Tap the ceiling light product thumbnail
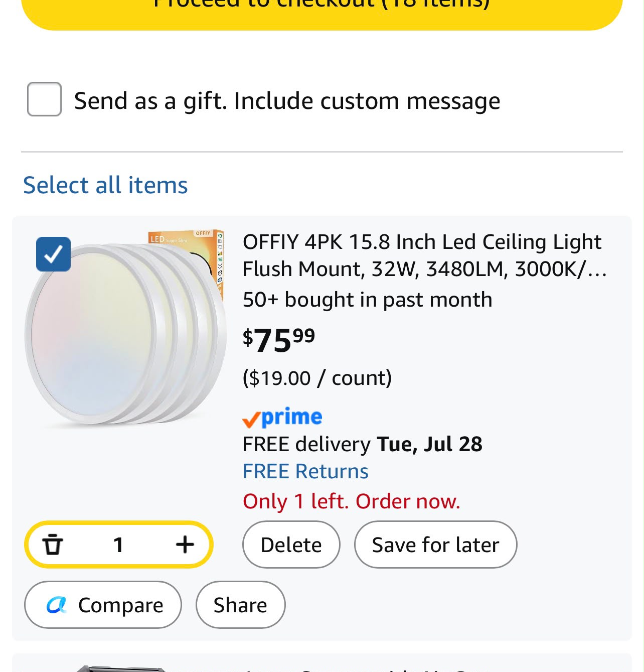 (x=125, y=329)
